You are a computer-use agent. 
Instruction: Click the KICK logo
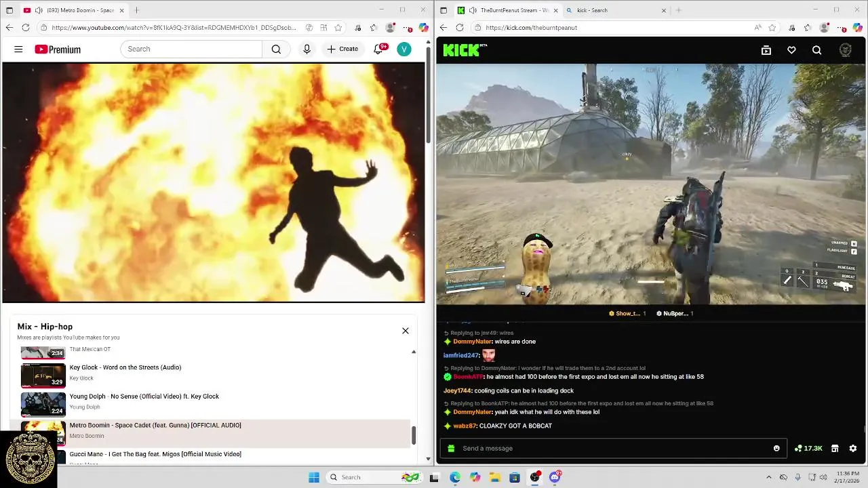465,49
